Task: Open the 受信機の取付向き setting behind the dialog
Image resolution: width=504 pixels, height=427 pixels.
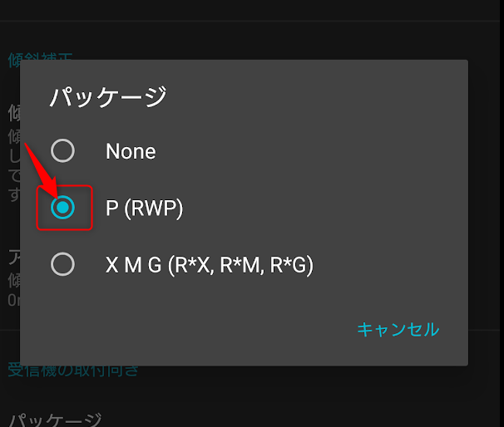Action: click(73, 371)
